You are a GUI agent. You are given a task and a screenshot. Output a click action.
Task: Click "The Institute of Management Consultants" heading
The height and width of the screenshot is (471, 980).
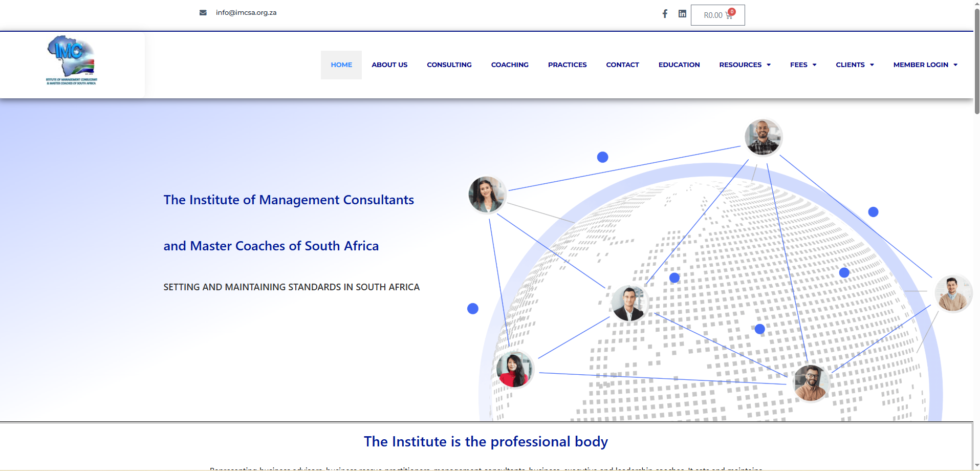pos(289,200)
